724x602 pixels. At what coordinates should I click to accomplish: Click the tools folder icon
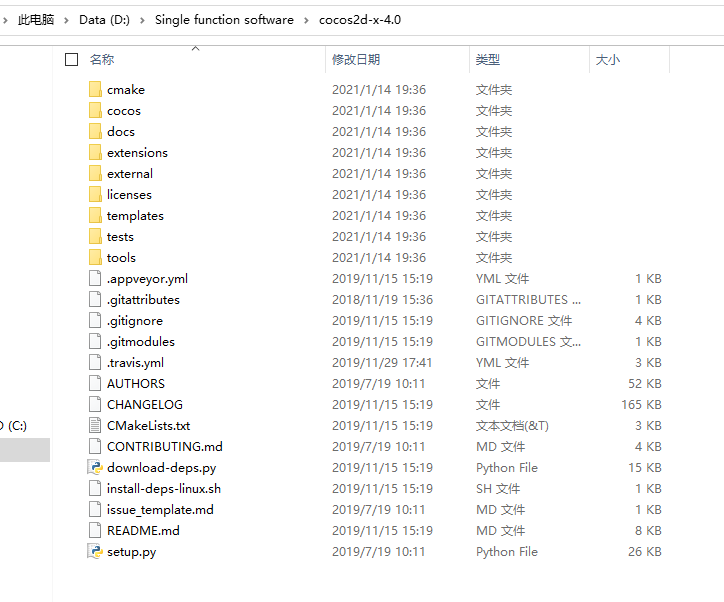(x=95, y=257)
